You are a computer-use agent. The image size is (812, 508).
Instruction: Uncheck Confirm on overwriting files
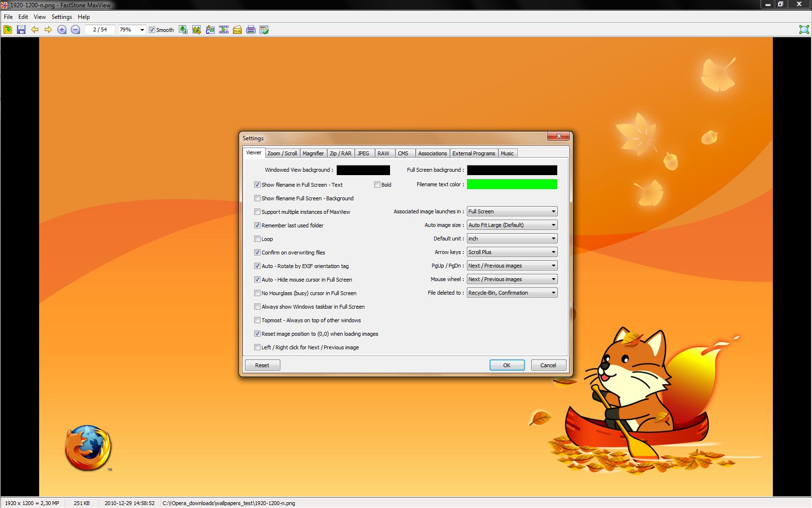(257, 253)
